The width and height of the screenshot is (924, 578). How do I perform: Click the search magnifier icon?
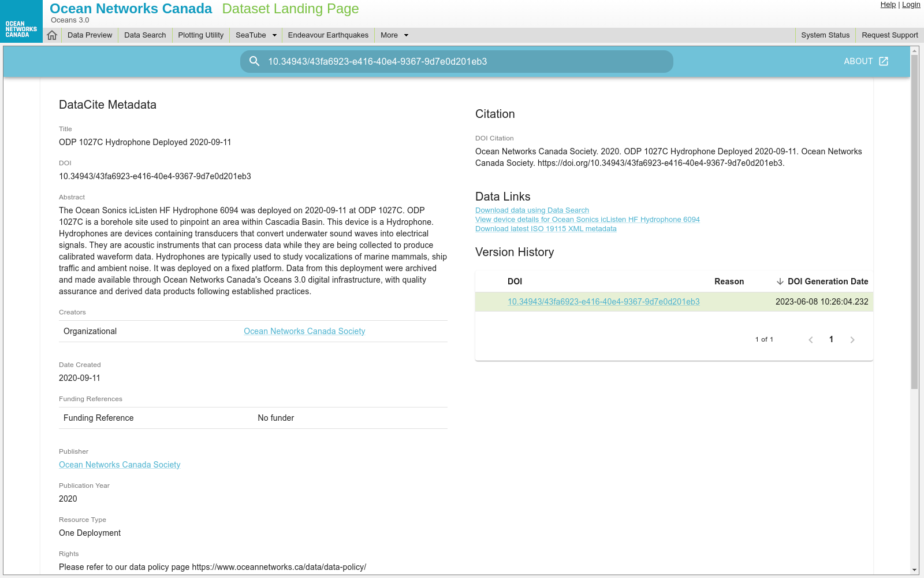click(x=254, y=61)
